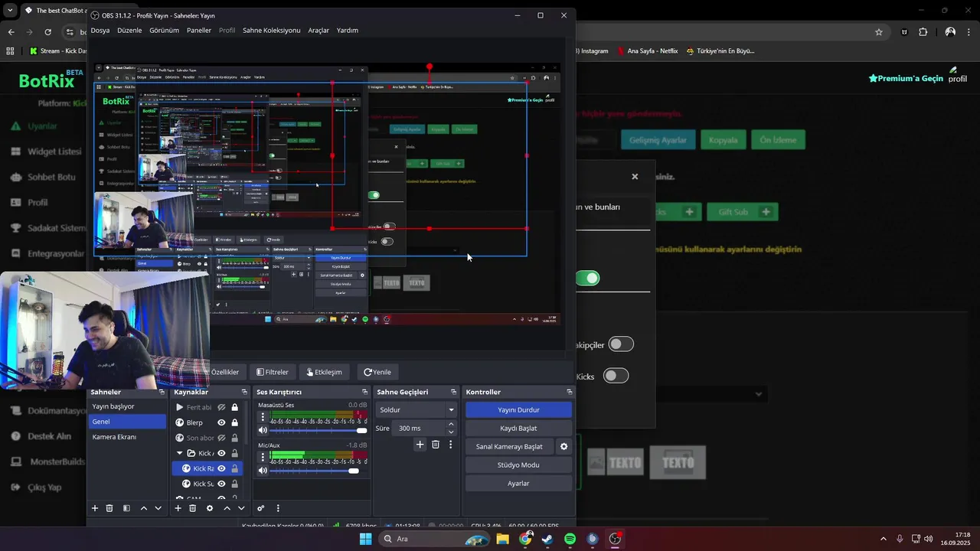Image resolution: width=980 pixels, height=551 pixels.
Task: Open Ayarlar settings button
Action: tap(518, 484)
